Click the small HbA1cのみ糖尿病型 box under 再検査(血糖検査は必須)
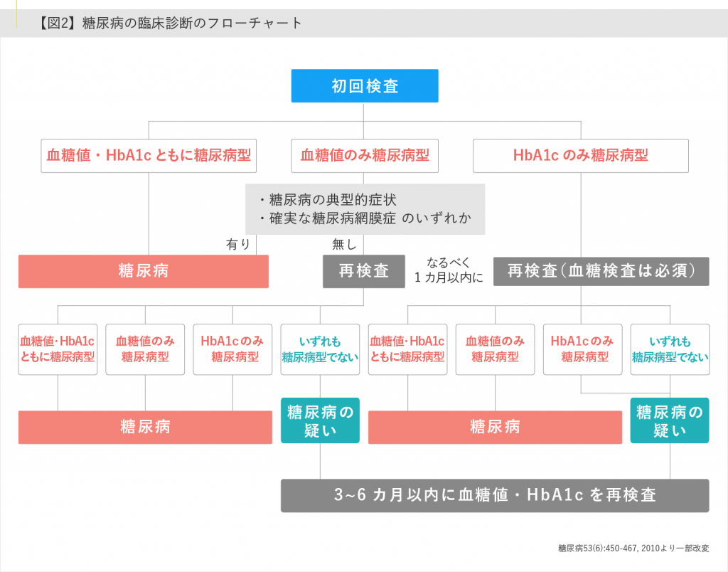This screenshot has height=572, width=728. tap(582, 349)
